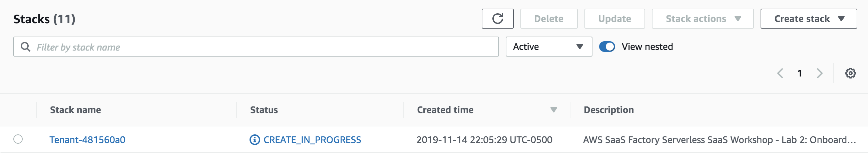Sort by Created time arrow
This screenshot has height=155, width=868.
click(x=553, y=110)
